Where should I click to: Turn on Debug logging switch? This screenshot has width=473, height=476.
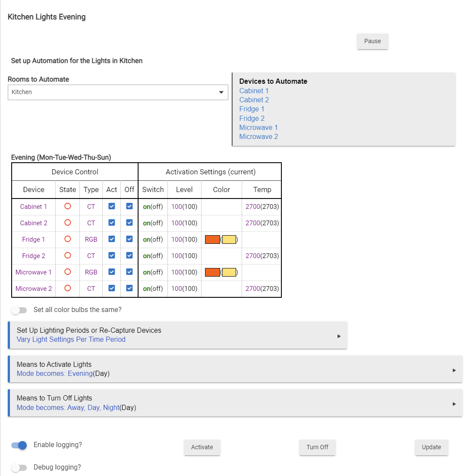point(19,467)
